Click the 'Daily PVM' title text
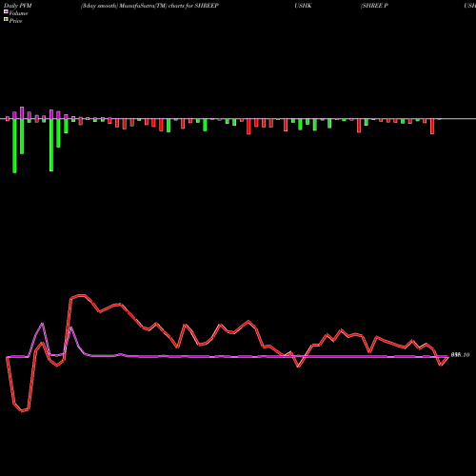Image resolution: width=476 pixels, height=476 pixels. pyautogui.click(x=18, y=6)
